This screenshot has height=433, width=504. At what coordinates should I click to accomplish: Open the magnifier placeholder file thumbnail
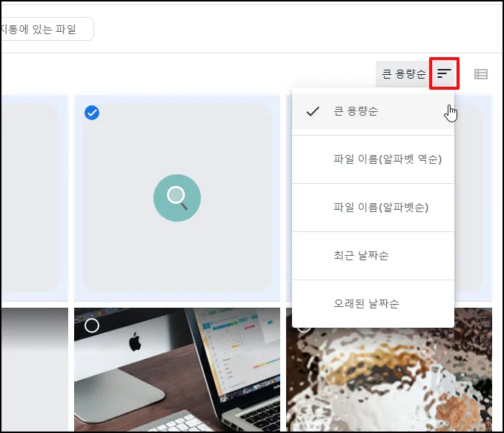[177, 198]
